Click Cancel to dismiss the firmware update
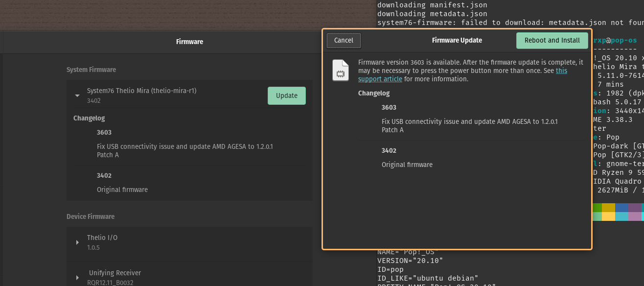Viewport: 644px width, 286px height. (x=344, y=40)
